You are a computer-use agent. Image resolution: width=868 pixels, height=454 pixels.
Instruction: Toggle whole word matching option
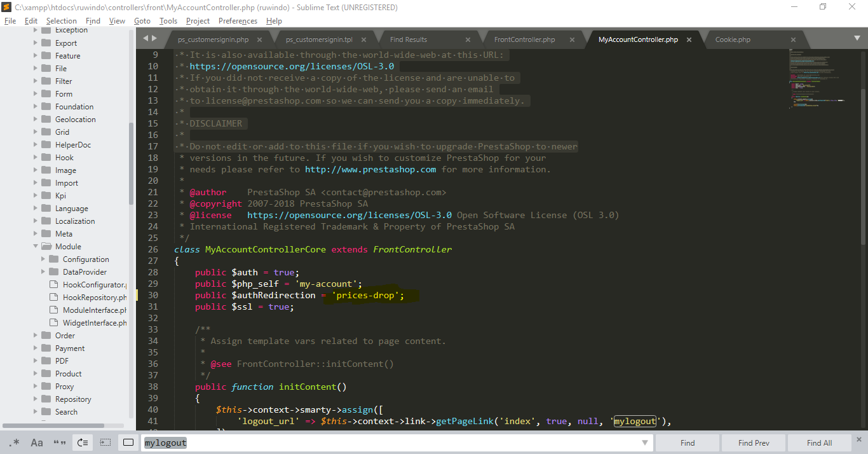pyautogui.click(x=60, y=443)
